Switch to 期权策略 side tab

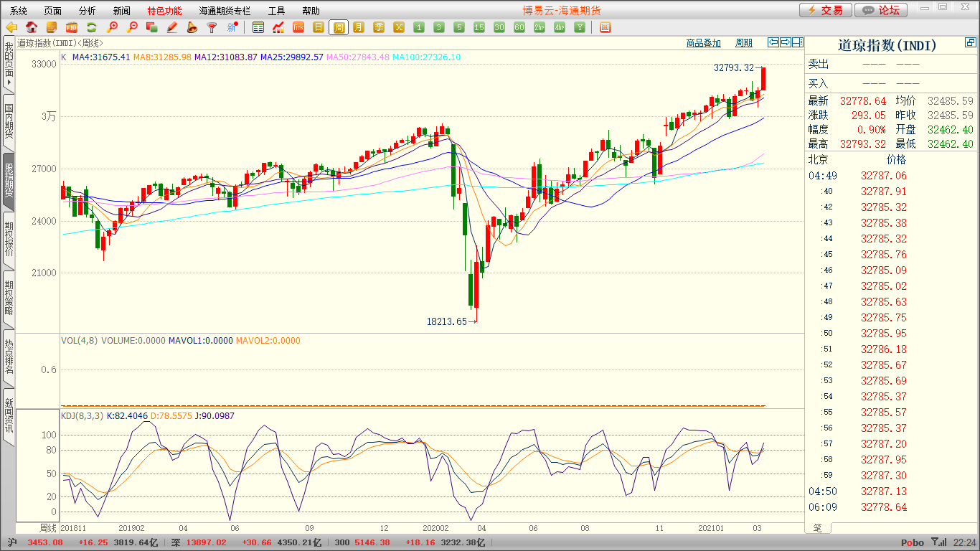pos(9,298)
